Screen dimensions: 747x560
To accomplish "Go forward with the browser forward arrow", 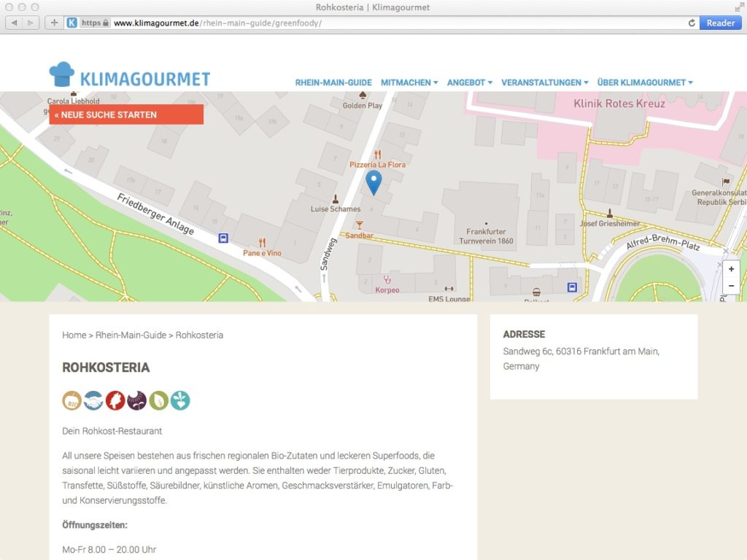I will tap(31, 23).
